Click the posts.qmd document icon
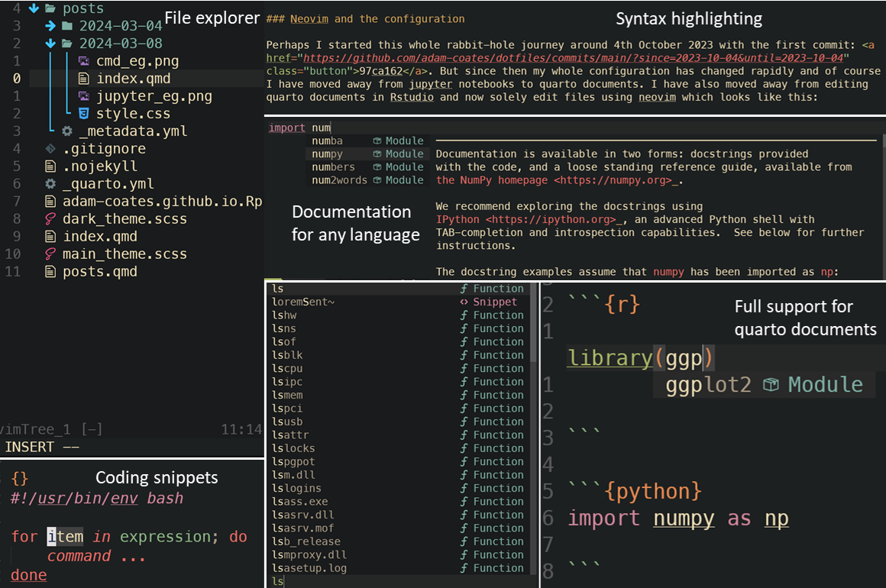Screen dimensions: 886x588 (50, 271)
